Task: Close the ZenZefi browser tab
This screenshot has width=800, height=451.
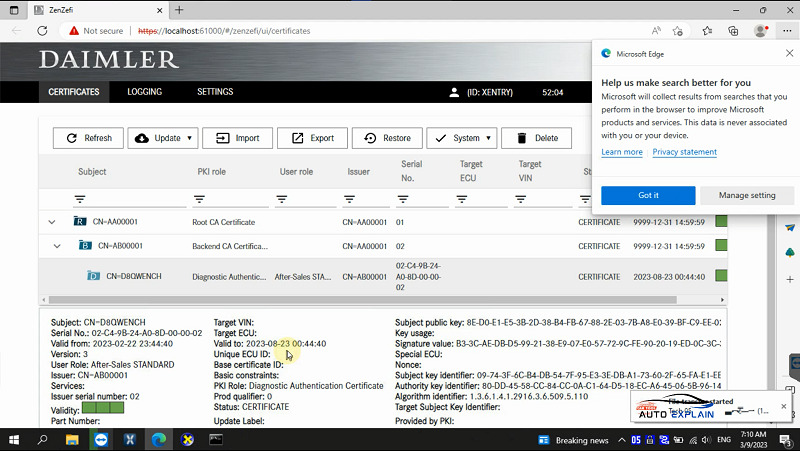Action: click(x=160, y=10)
